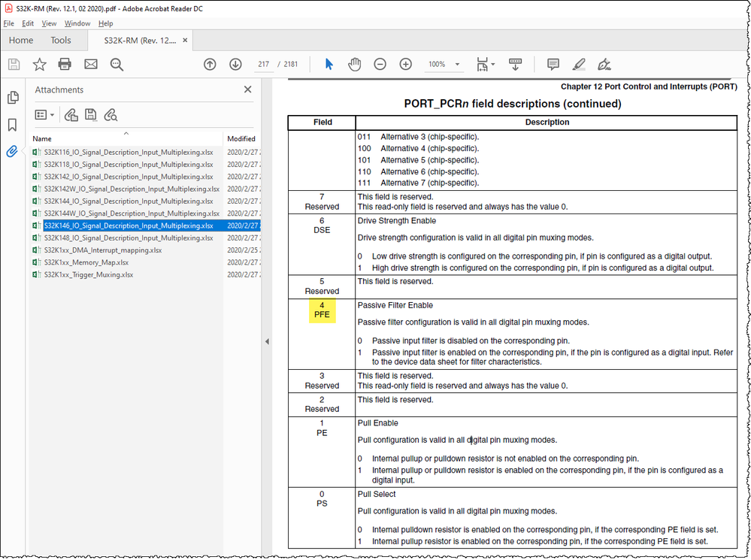Open the zoom level dropdown arrow

click(x=457, y=64)
